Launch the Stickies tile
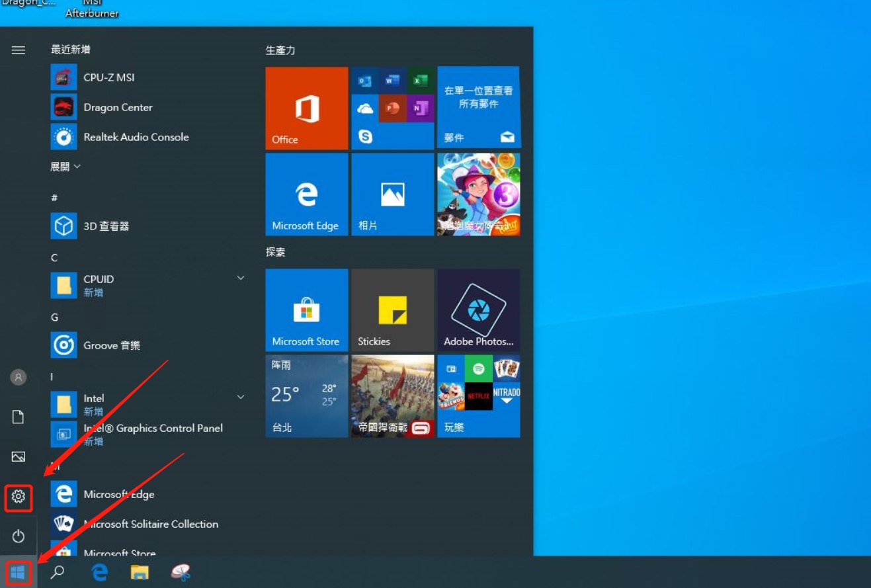This screenshot has width=871, height=588. click(393, 310)
